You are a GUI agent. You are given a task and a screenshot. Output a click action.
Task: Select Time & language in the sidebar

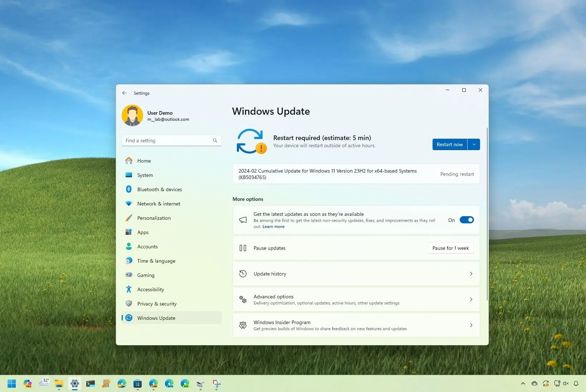tap(172, 261)
